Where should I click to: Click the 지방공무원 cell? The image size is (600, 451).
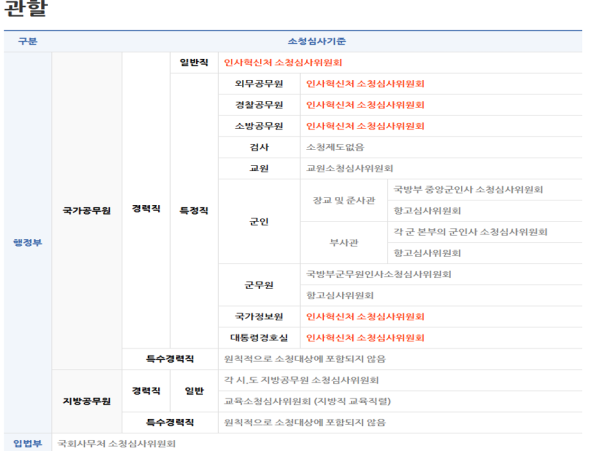[x=87, y=401]
